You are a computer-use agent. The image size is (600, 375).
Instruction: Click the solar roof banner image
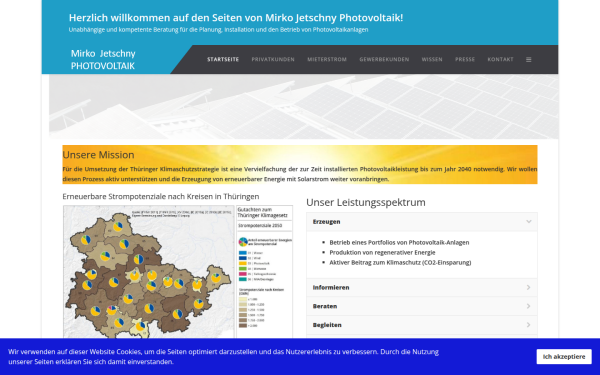click(303, 107)
